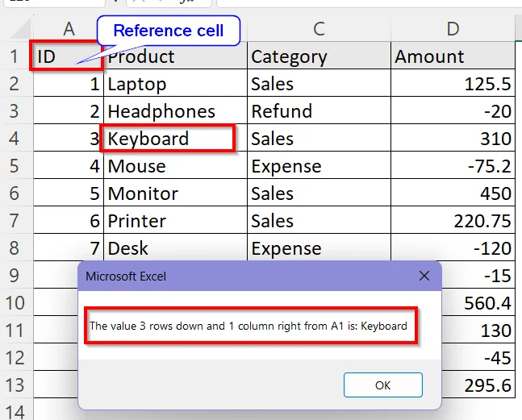Select the Mouse cell
522x420 pixels.
click(175, 165)
